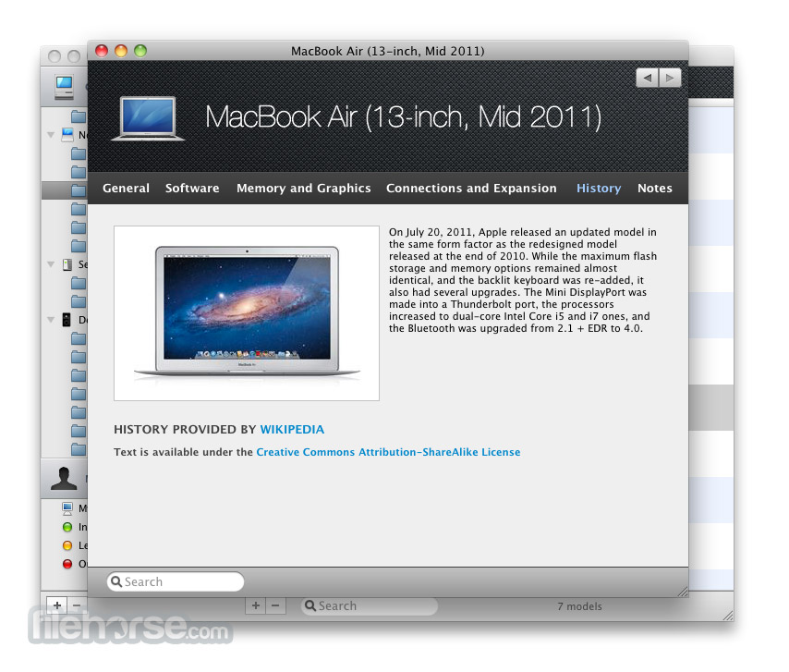Click the magnifier icon in background Search field
Viewport: 789px width, 672px height.
pos(310,606)
